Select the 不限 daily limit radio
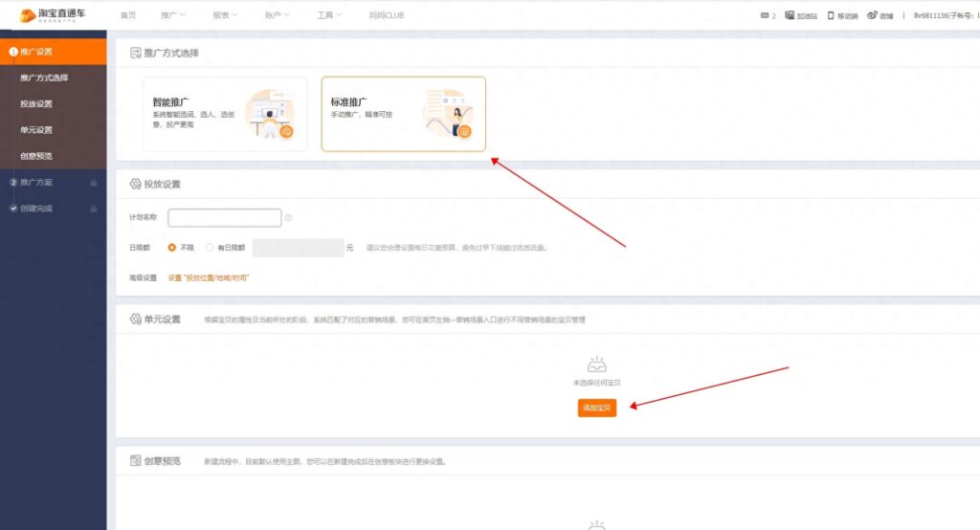This screenshot has width=980, height=530. (x=172, y=248)
